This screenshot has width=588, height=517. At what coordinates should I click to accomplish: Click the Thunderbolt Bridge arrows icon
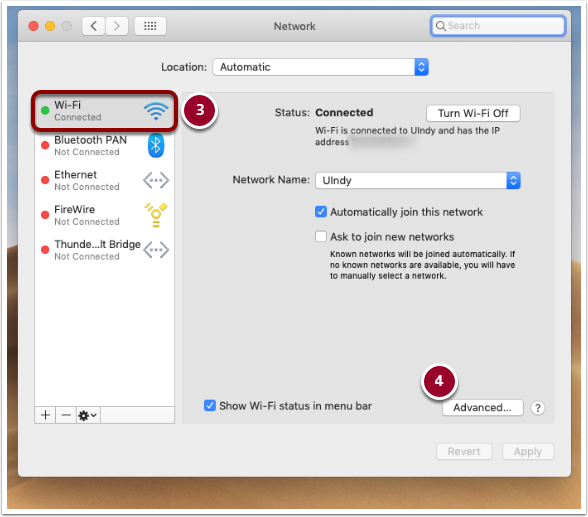156,250
